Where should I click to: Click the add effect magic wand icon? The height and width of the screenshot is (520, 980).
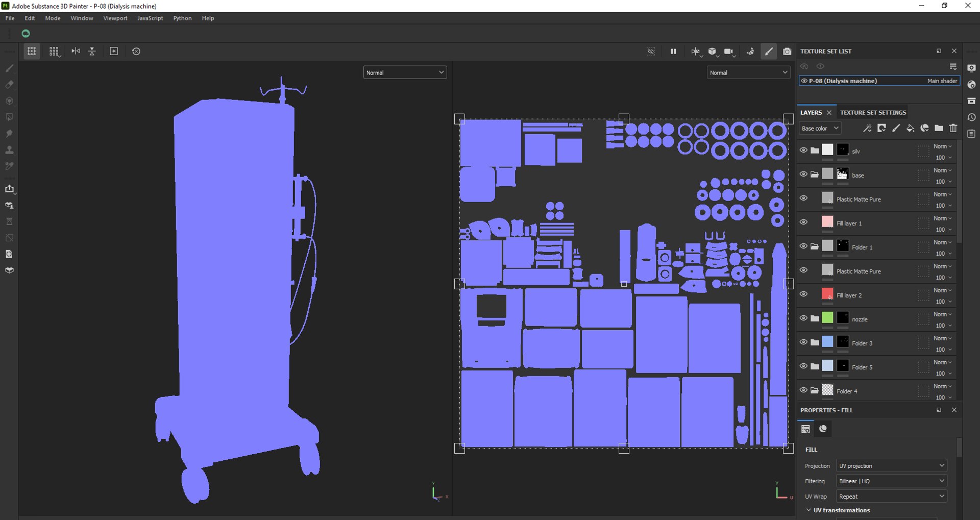[x=867, y=128]
